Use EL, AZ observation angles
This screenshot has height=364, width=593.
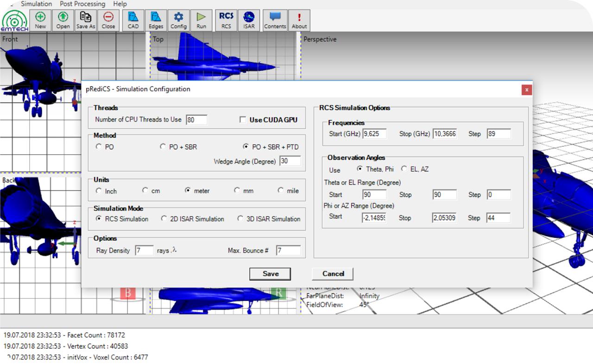pyautogui.click(x=404, y=169)
